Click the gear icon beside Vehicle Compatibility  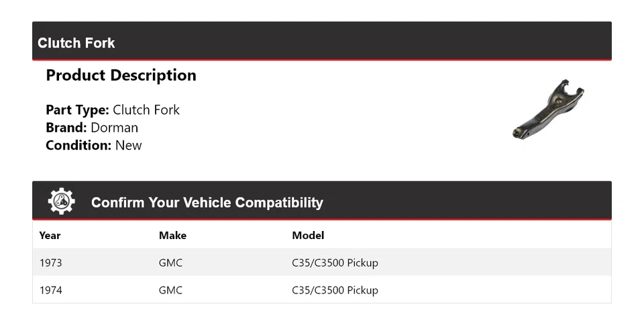(61, 201)
